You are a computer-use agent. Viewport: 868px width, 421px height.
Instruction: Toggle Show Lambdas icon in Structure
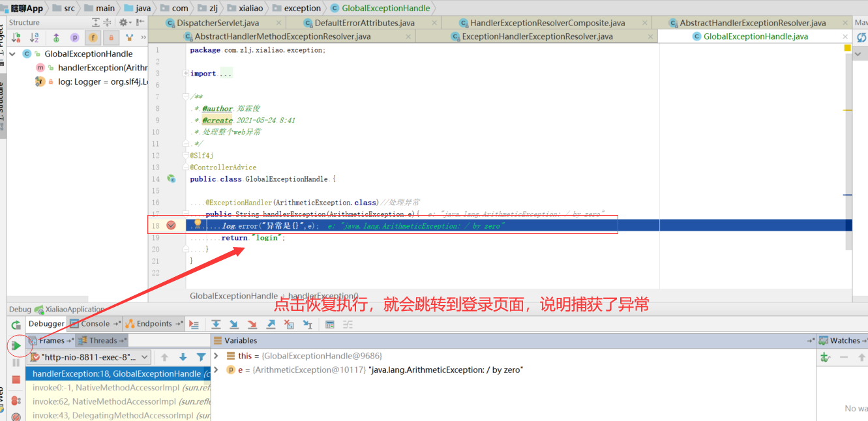pos(129,38)
